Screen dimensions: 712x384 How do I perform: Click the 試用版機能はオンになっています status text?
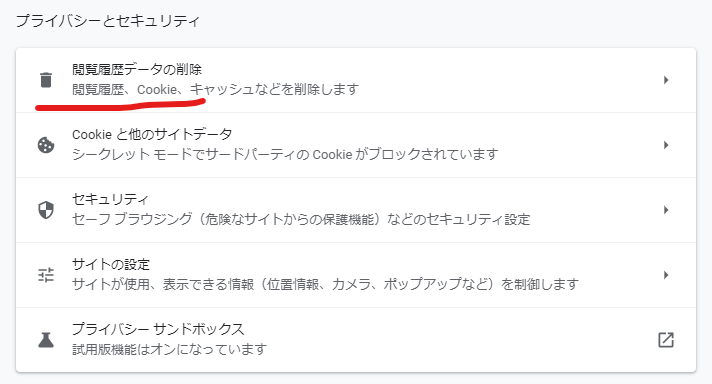coord(169,350)
